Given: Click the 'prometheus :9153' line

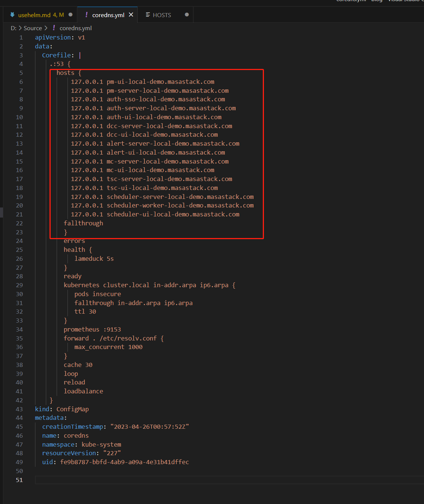Looking at the screenshot, I should [92, 329].
